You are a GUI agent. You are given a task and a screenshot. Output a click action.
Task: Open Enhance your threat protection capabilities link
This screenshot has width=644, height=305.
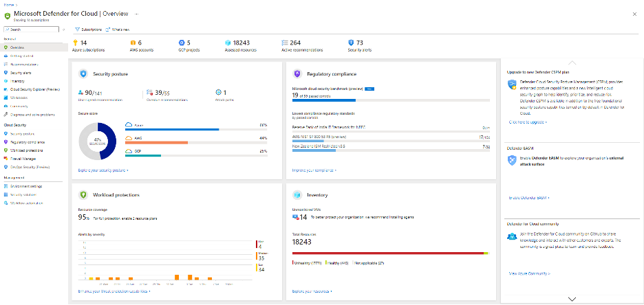point(114,291)
